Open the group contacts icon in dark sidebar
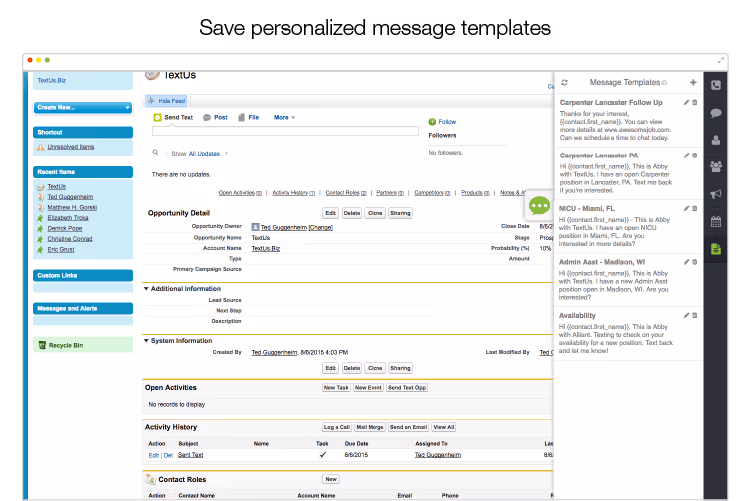Viewport: 751px width, 501px height. (x=716, y=167)
